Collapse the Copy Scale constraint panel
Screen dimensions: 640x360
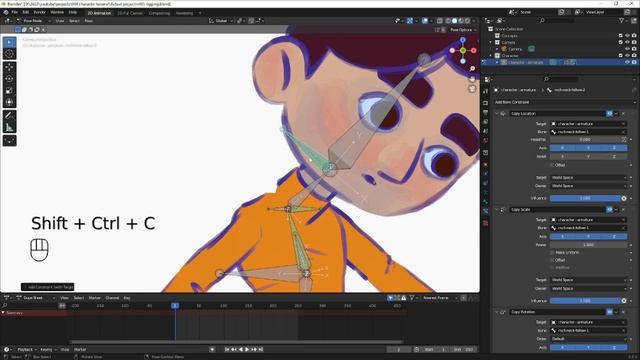point(497,209)
